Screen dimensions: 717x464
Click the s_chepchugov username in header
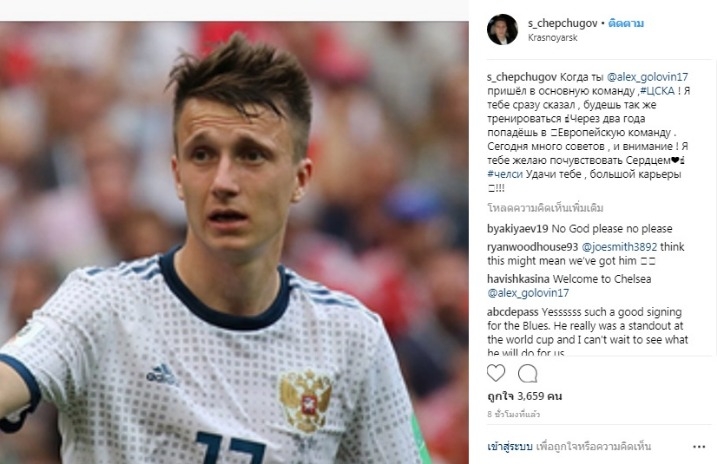[562, 23]
